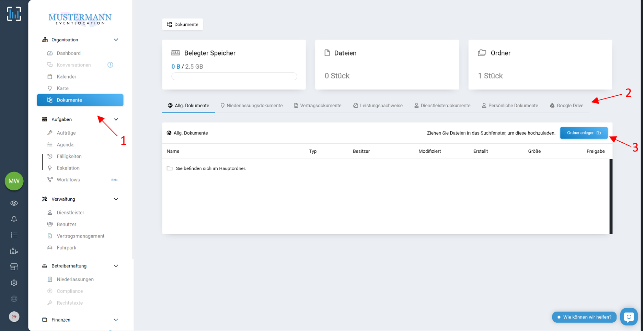644x332 pixels.
Task: Click the red logout icon
Action: [x=14, y=317]
